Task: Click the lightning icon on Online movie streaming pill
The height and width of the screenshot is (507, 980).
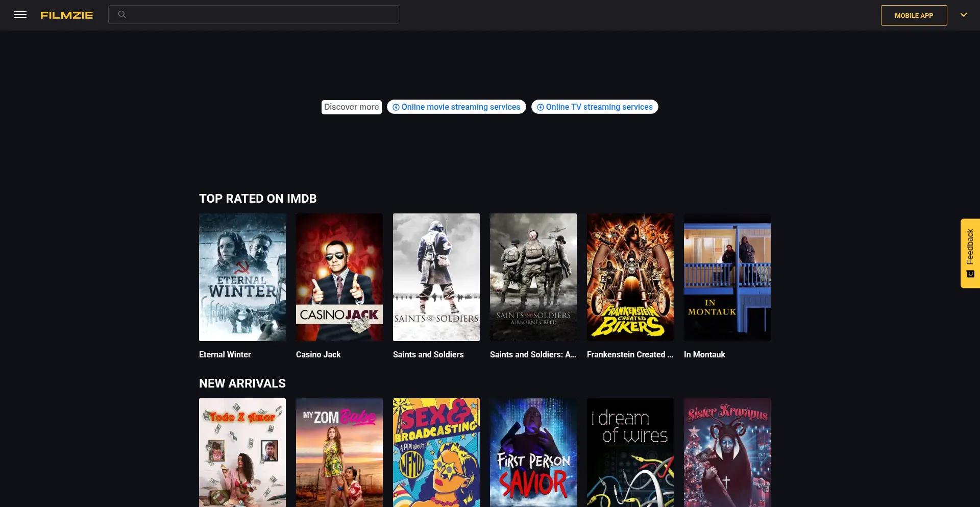Action: pyautogui.click(x=396, y=107)
